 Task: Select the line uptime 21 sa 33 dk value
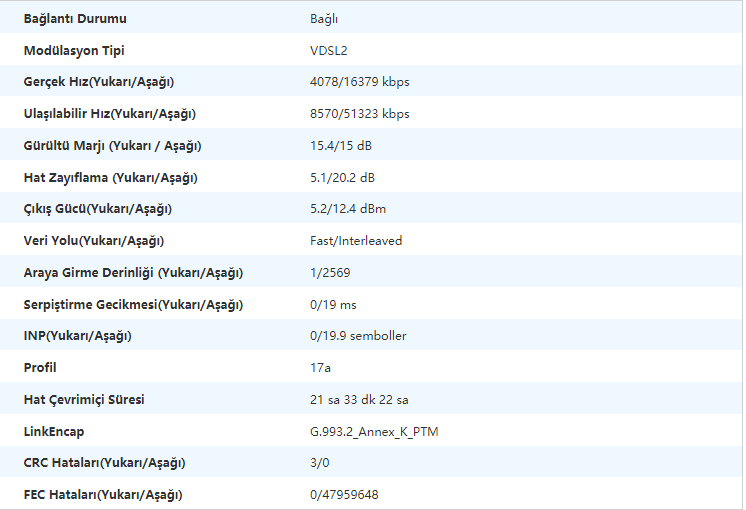(x=359, y=399)
